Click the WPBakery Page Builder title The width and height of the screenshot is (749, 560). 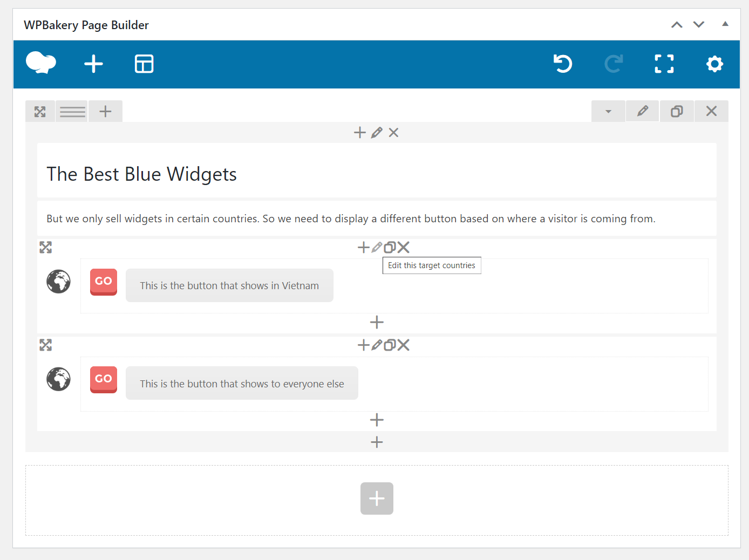tap(86, 25)
